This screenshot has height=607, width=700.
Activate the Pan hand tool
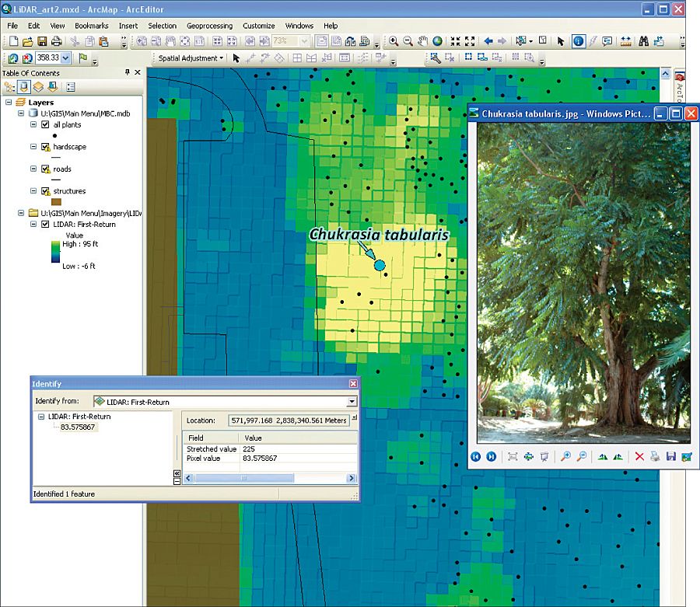click(x=423, y=41)
